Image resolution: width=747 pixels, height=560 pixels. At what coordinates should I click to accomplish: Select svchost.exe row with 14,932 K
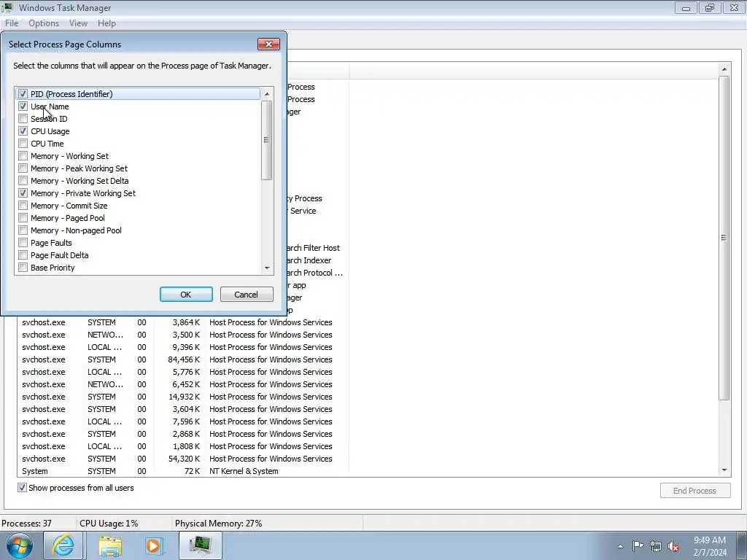click(183, 397)
